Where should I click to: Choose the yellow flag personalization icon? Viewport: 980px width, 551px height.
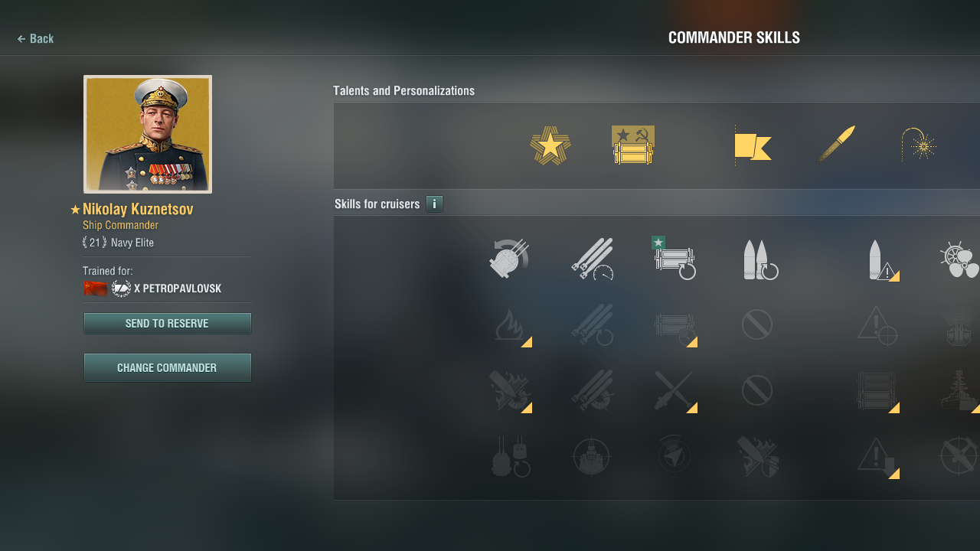[x=753, y=145]
